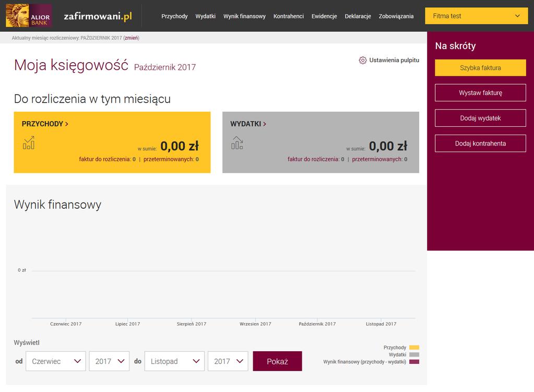Viewport: 534px width, 392px height.
Task: Open the WYDATKI card heading link
Action: [248, 124]
